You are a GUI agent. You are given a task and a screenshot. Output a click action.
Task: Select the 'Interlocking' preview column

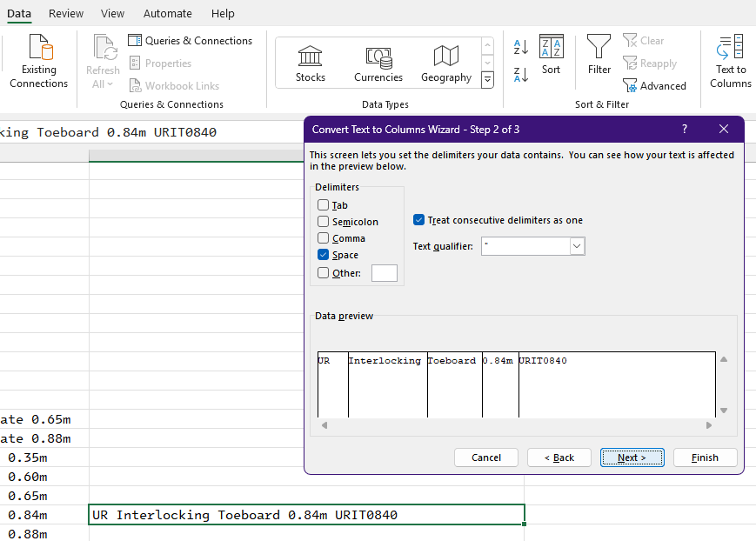point(388,384)
